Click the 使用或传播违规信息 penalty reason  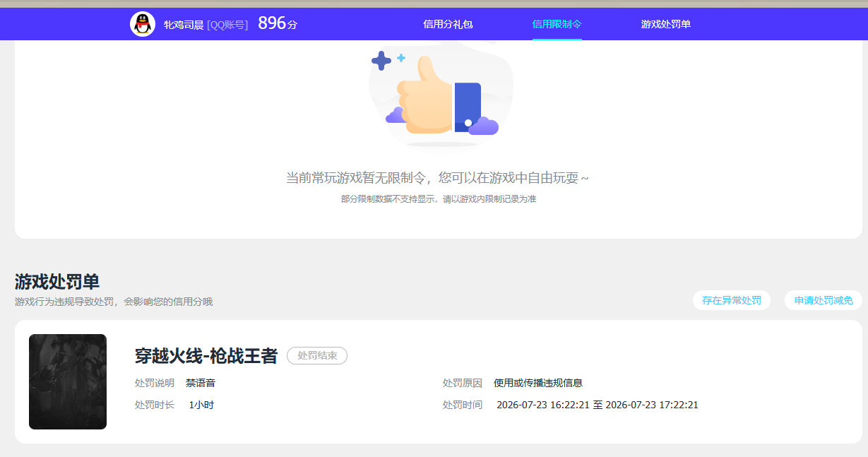pos(538,383)
